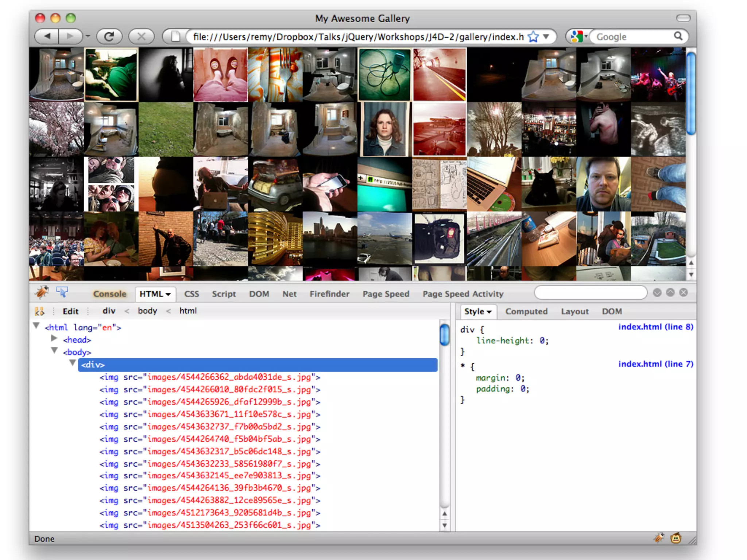The image size is (747, 560).
Task: Activate the inspect element cursor icon
Action: pos(62,292)
